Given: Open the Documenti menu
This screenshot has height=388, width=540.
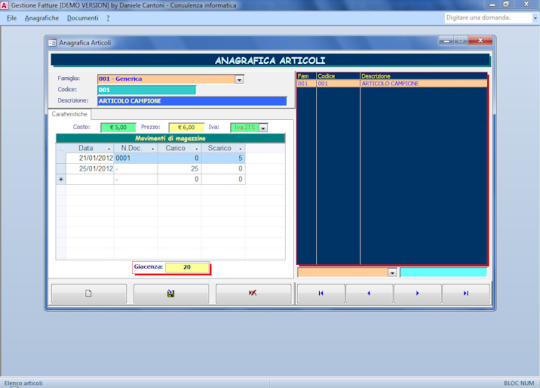Looking at the screenshot, I should [83, 18].
